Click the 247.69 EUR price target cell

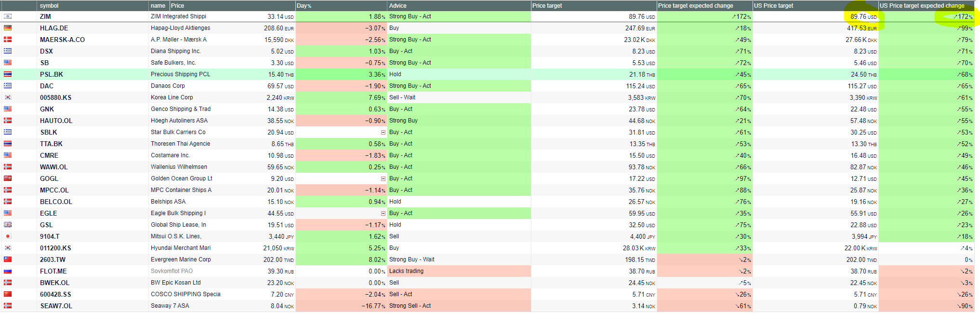coord(594,28)
